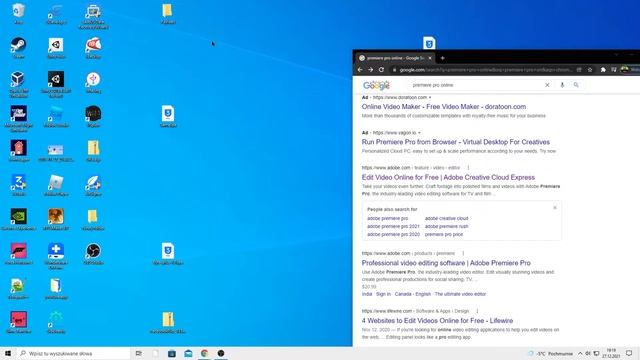Open 'Edit Video Online for Free' Adobe link
The width and height of the screenshot is (640, 360).
click(x=448, y=178)
